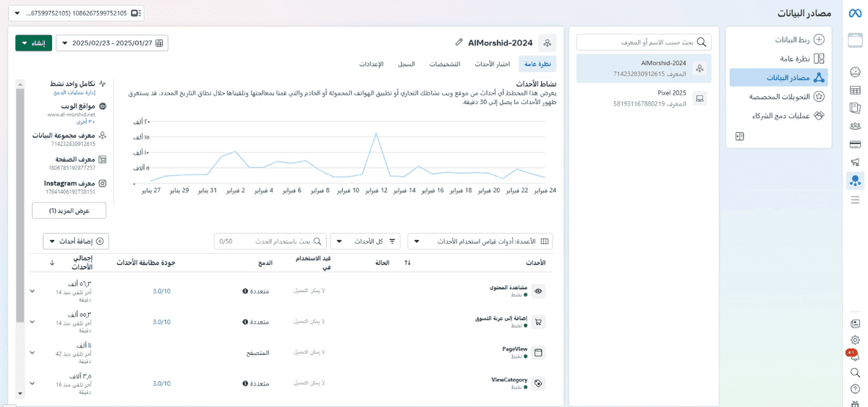Screen dimensions: 868x407
Task: Click the data source search field
Action: click(x=644, y=43)
